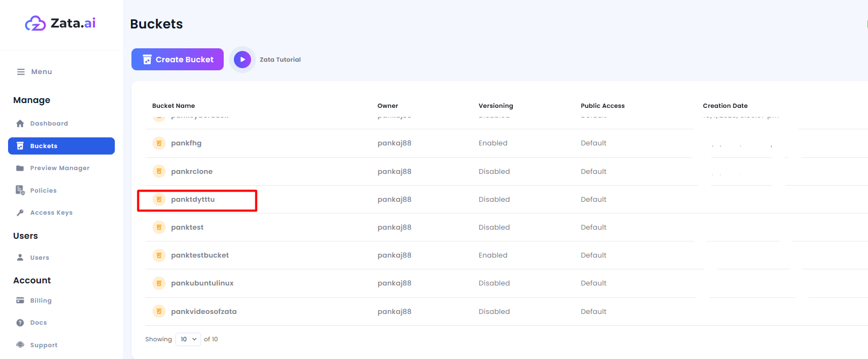Play the Zata Tutorial video button
868x359 pixels.
242,60
